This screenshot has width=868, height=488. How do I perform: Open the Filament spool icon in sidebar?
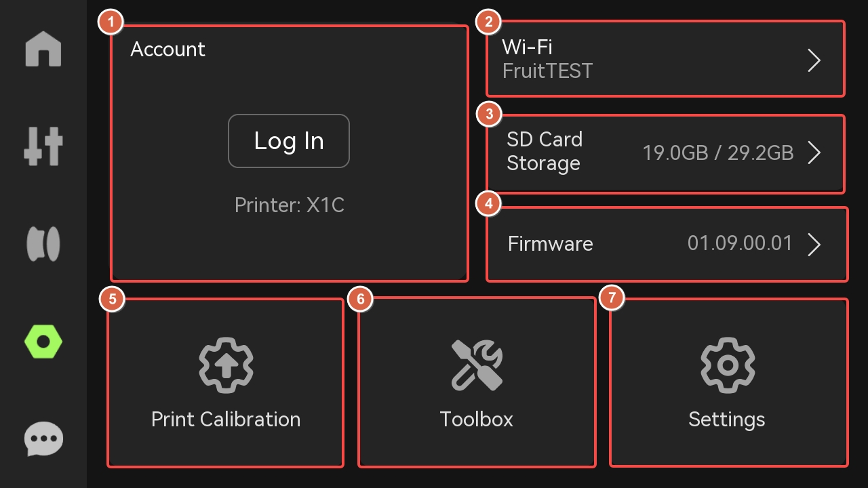click(x=43, y=244)
